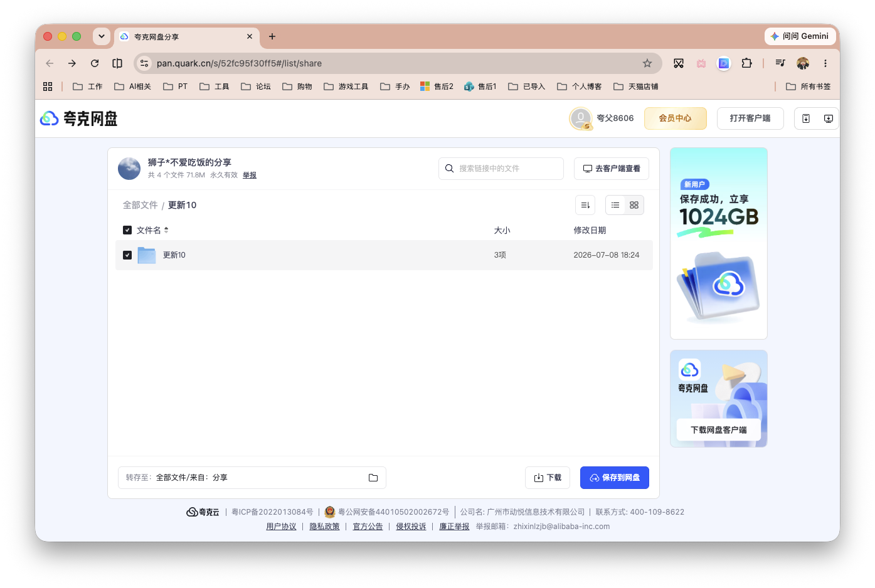Open the 廉正举报 link
This screenshot has width=875, height=588.
[x=454, y=527]
